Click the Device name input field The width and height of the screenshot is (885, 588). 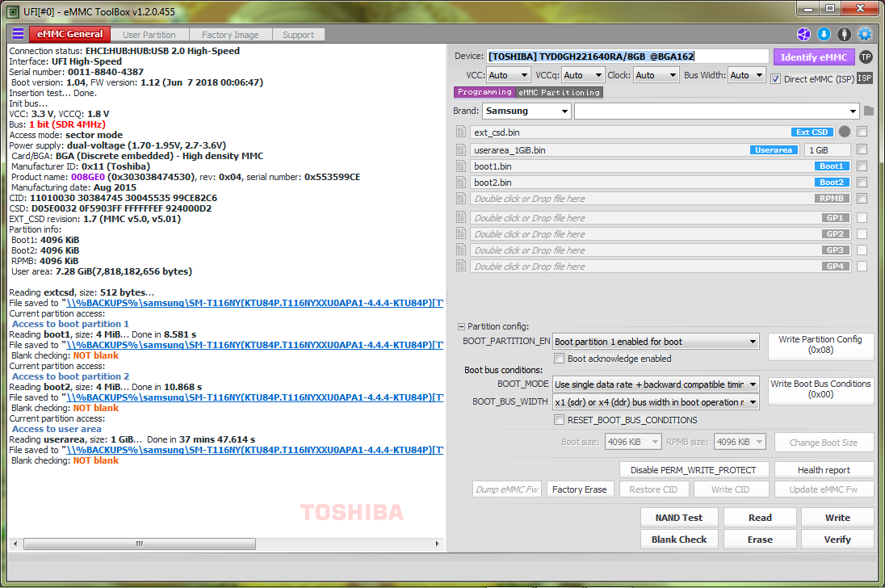coord(627,57)
